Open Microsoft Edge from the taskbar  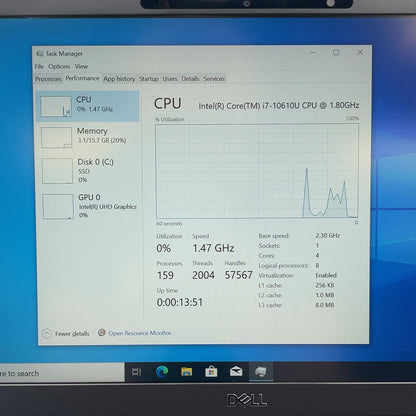point(162,371)
